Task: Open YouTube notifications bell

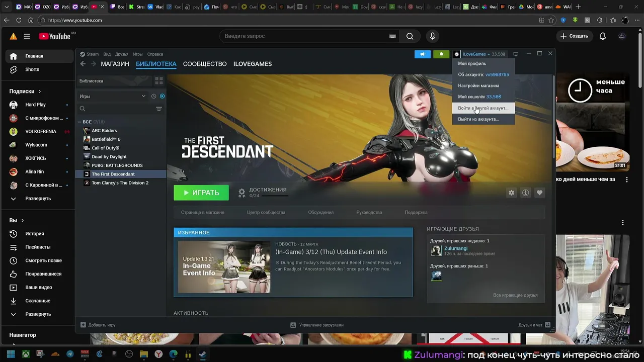Action: [x=603, y=36]
